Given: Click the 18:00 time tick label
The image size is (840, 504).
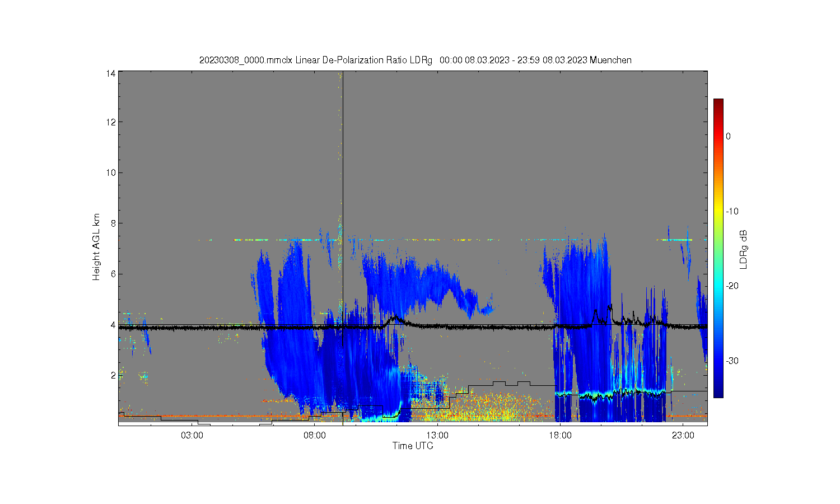Looking at the screenshot, I should pyautogui.click(x=560, y=436).
